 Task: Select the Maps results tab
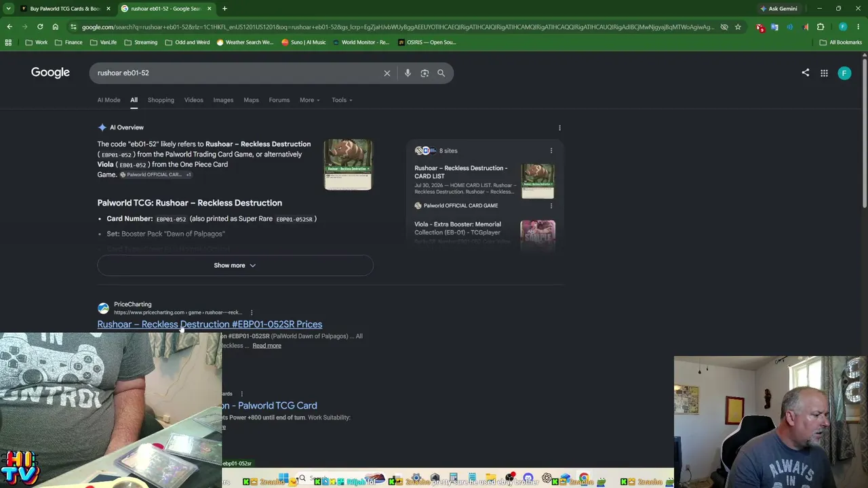[x=251, y=100]
